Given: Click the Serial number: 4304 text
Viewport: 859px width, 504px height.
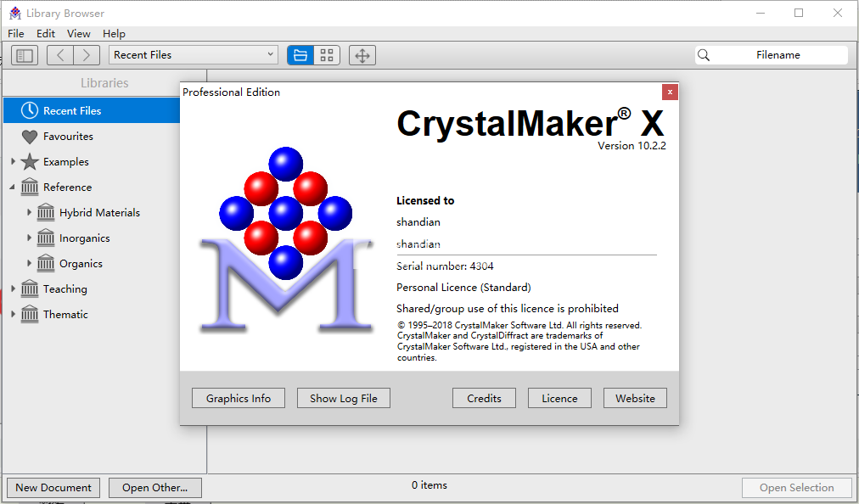Looking at the screenshot, I should pyautogui.click(x=445, y=266).
